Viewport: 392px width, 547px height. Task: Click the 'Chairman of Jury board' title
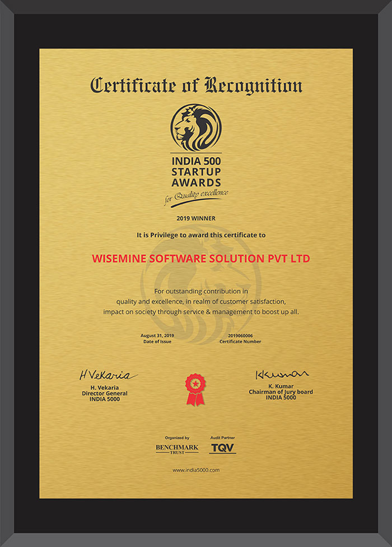point(281,392)
